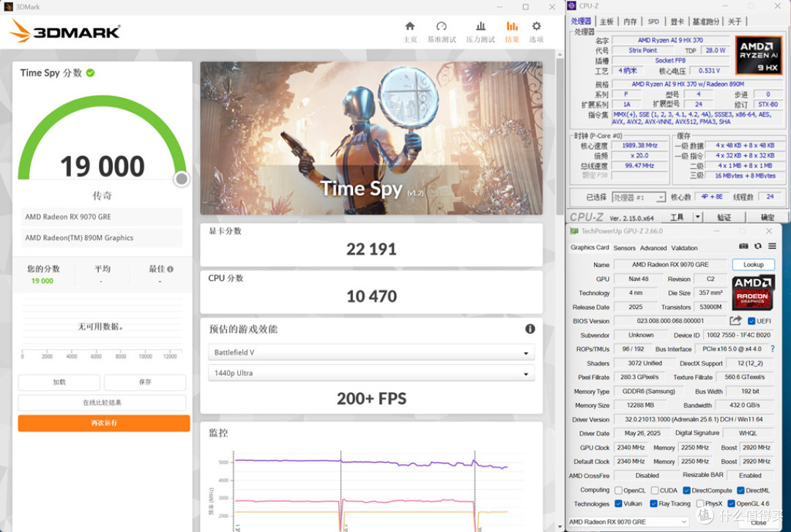
Task: Click the info icon for estimated game performance
Action: click(530, 329)
